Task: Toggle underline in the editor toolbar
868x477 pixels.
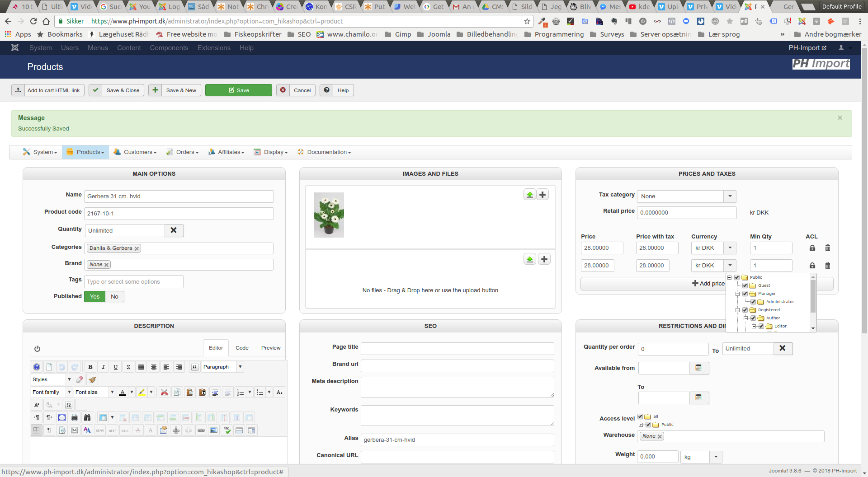Action: click(x=116, y=367)
